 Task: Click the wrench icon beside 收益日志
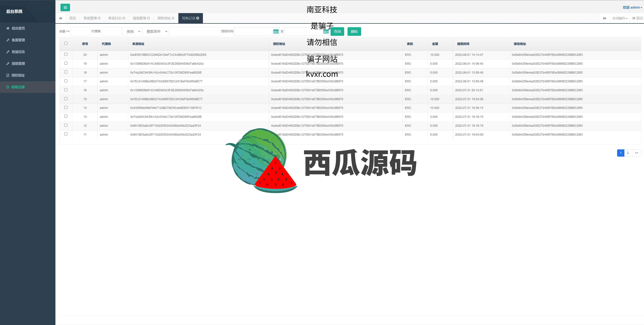(8, 52)
